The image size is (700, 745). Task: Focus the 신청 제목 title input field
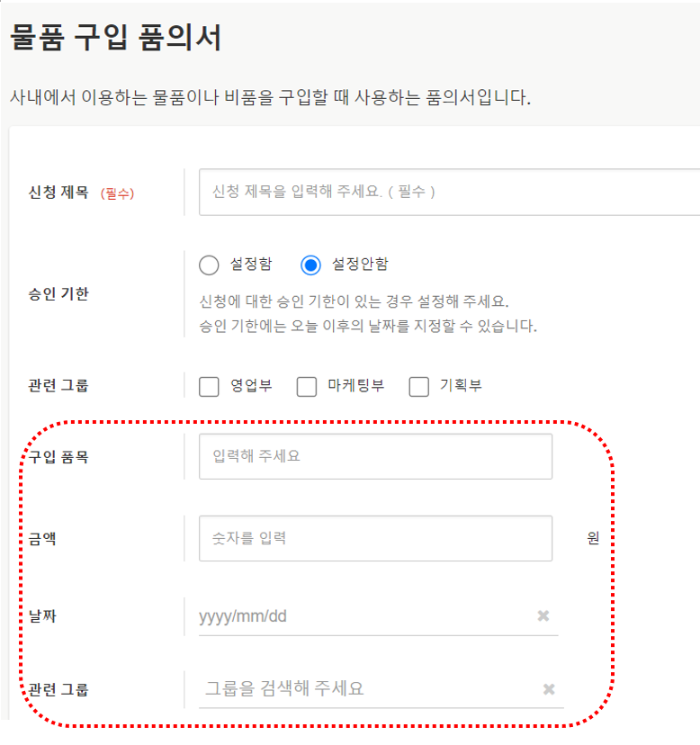click(x=450, y=192)
